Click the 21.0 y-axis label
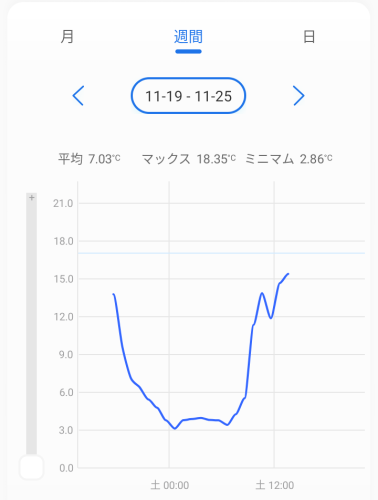The width and height of the screenshot is (378, 500). 63,203
